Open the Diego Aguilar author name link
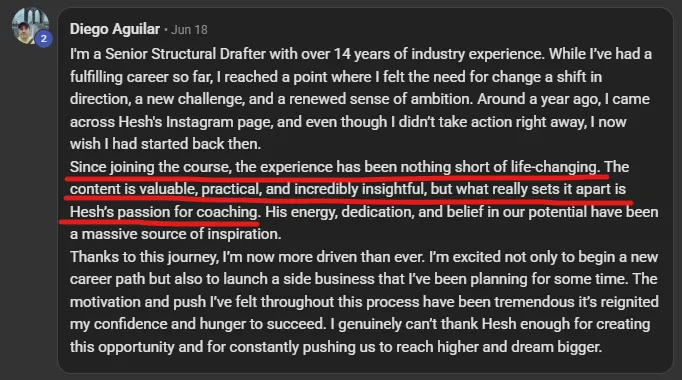 click(115, 29)
